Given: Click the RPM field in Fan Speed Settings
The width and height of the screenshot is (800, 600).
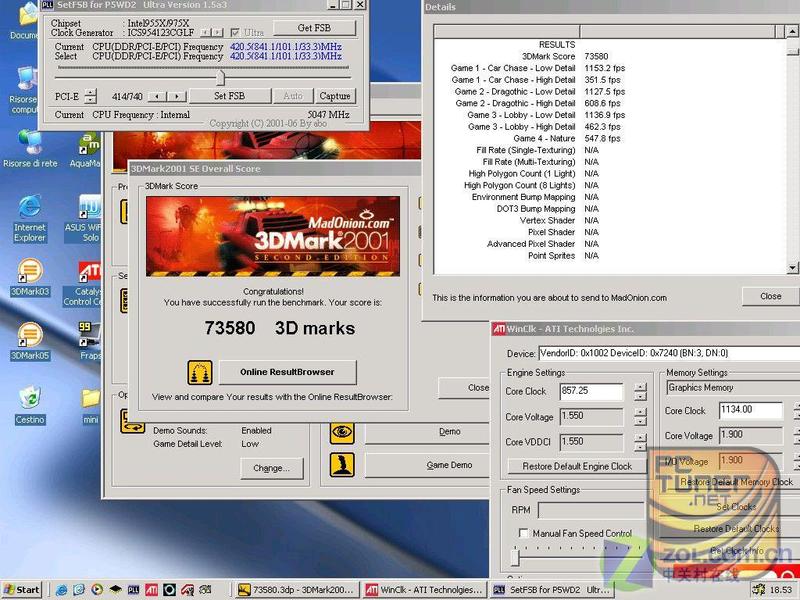Looking at the screenshot, I should (x=592, y=510).
